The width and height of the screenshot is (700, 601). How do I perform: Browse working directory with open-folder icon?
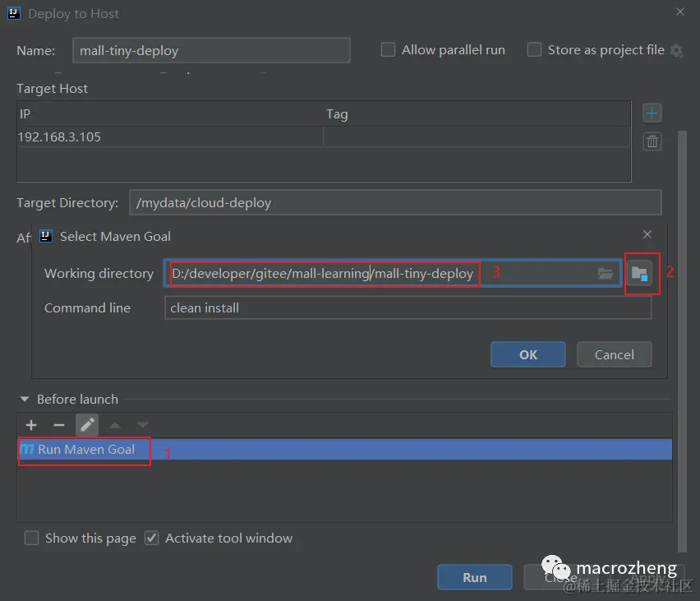pos(606,273)
